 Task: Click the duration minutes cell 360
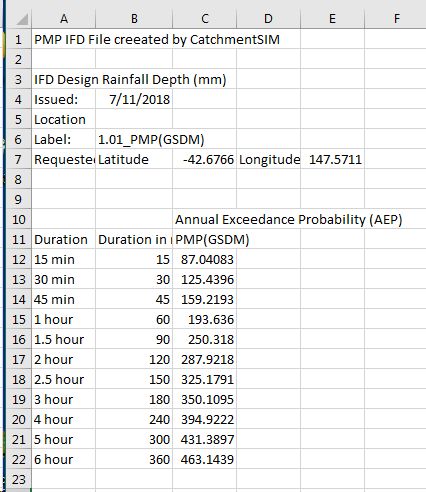tap(134, 459)
